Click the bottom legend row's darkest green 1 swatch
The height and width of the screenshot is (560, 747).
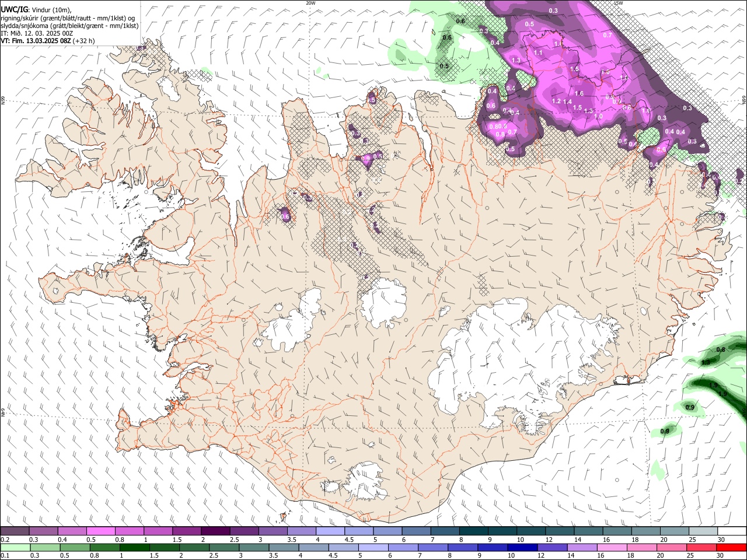134,547
